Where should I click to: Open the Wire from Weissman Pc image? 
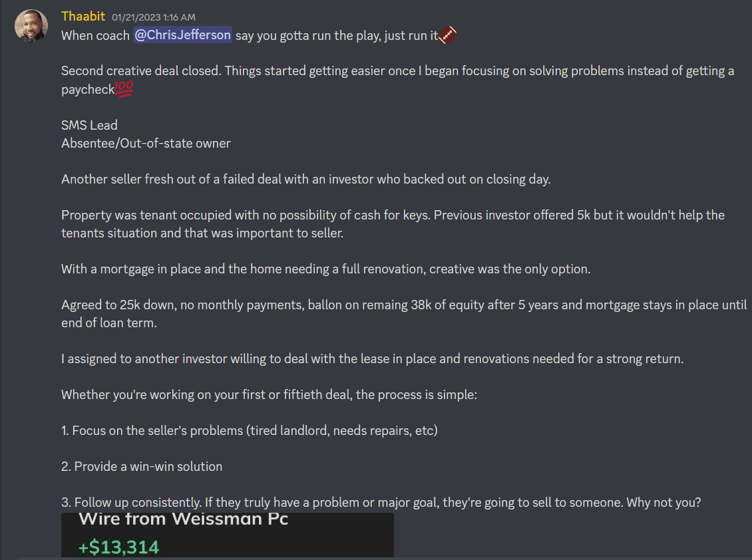[228, 535]
